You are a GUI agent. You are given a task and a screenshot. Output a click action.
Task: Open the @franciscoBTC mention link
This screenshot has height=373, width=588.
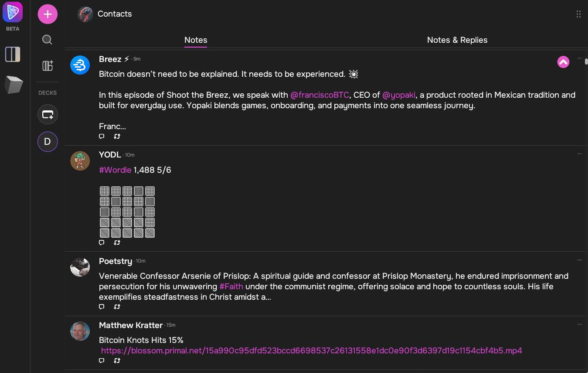(319, 95)
